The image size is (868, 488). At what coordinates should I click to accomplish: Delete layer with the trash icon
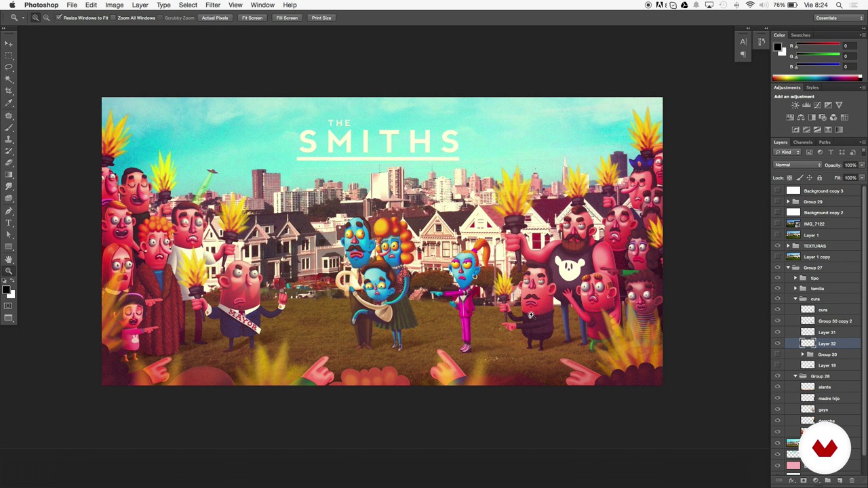pos(852,481)
